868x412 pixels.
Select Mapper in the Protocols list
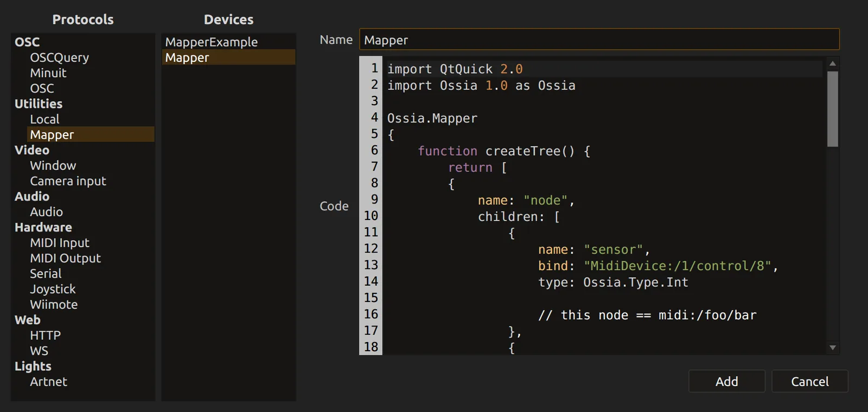coord(91,134)
